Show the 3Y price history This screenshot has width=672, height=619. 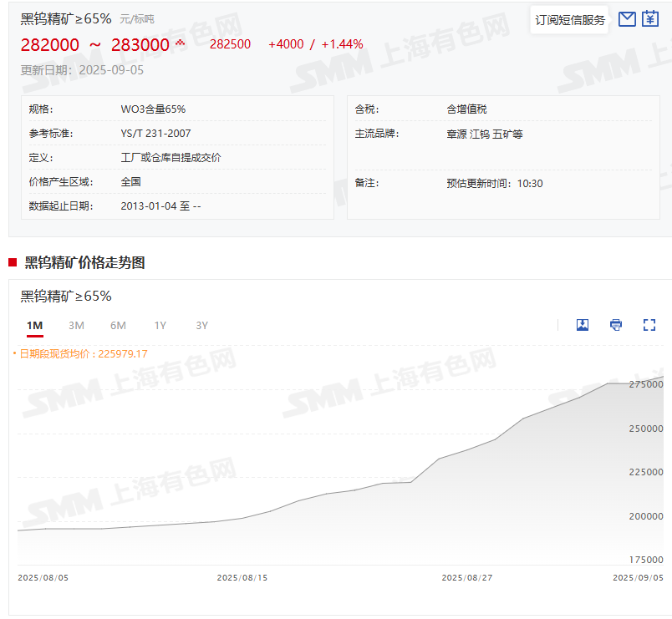pos(201,325)
